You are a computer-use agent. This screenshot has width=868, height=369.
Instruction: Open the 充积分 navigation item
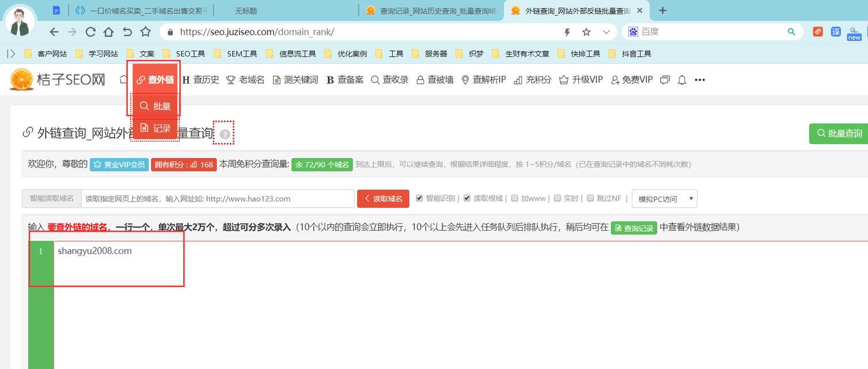[532, 80]
